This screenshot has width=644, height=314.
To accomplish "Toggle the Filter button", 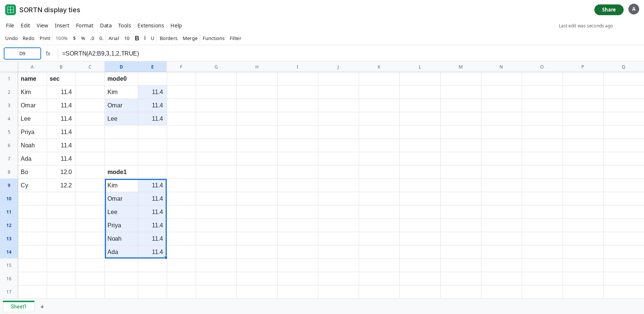I will pos(235,38).
